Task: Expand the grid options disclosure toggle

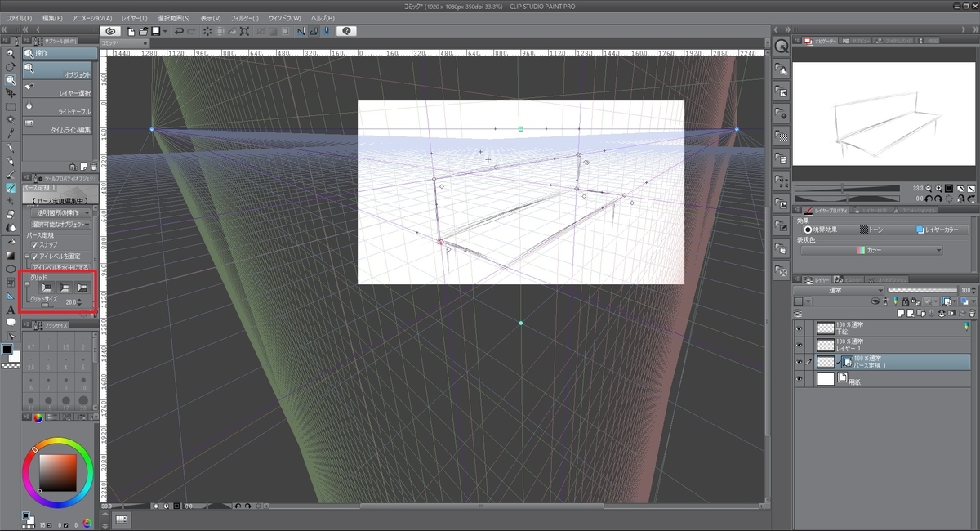Action: pyautogui.click(x=27, y=283)
